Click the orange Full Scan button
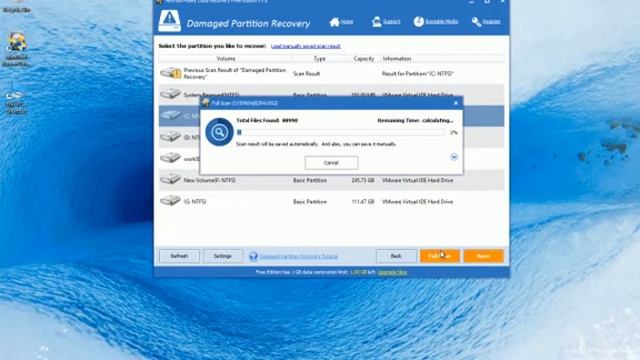The width and height of the screenshot is (640, 360). (440, 256)
